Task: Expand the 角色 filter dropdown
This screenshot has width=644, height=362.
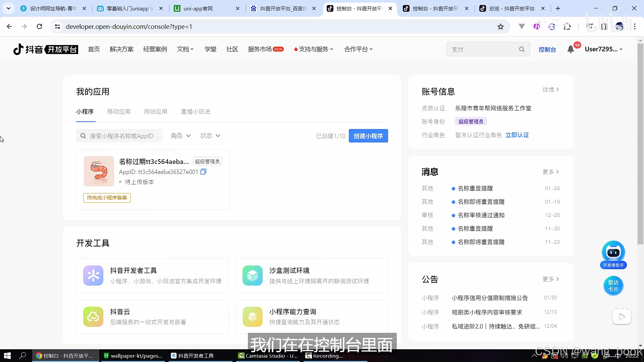Action: 181,136
